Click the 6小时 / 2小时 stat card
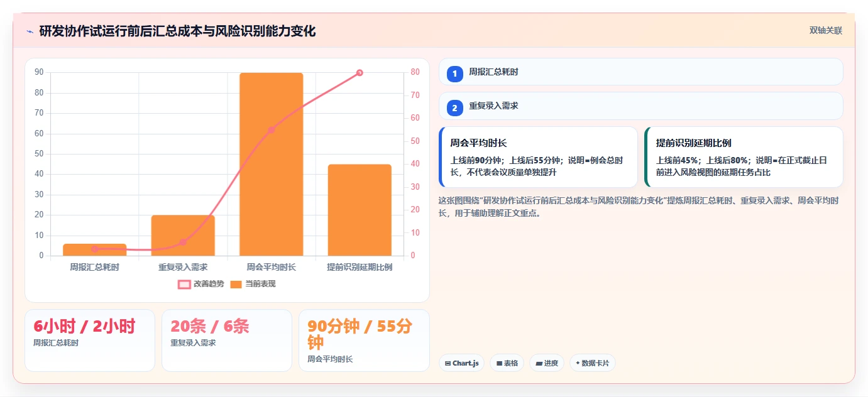The image size is (868, 397). [90, 340]
